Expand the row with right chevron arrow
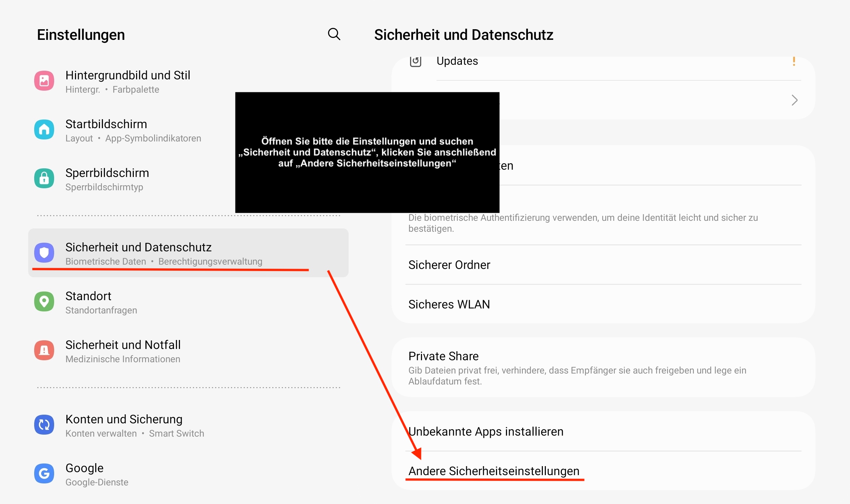 pos(794,100)
